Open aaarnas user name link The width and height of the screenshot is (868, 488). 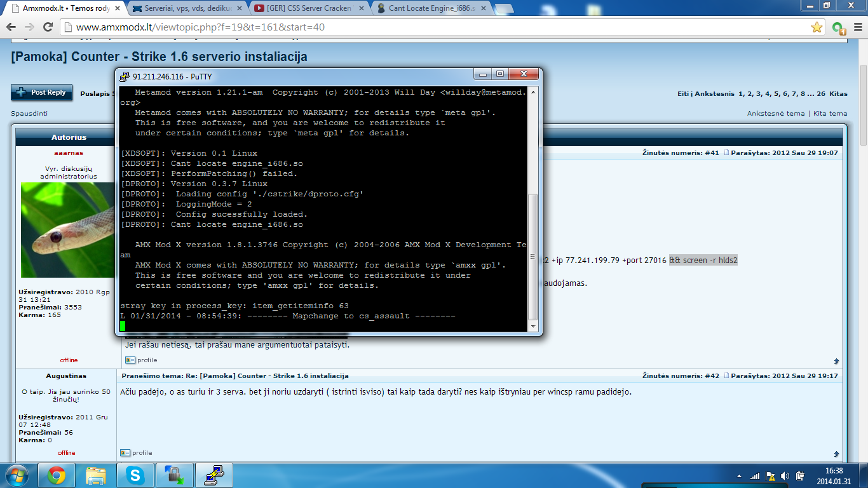(x=69, y=152)
